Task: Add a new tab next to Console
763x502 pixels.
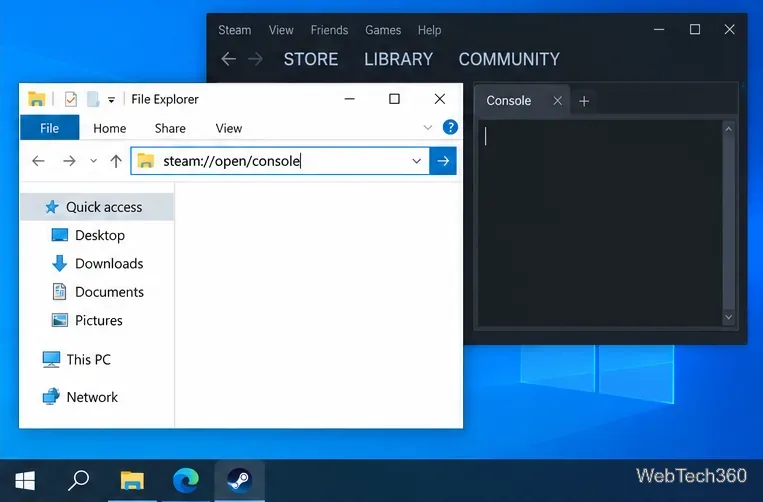Action: (x=584, y=101)
